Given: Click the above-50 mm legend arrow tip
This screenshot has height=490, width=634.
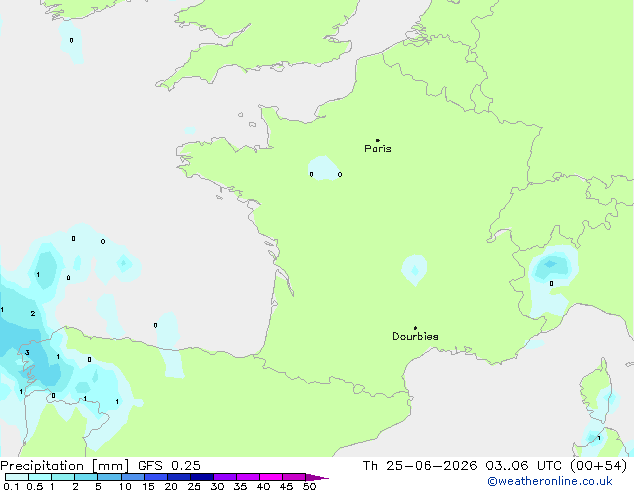Looking at the screenshot, I should pos(317,477).
